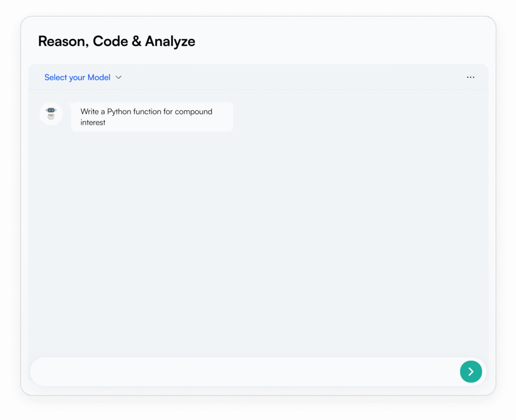Image resolution: width=516 pixels, height=420 pixels.
Task: Click the word "Select" in the model picker
Action: coord(55,78)
